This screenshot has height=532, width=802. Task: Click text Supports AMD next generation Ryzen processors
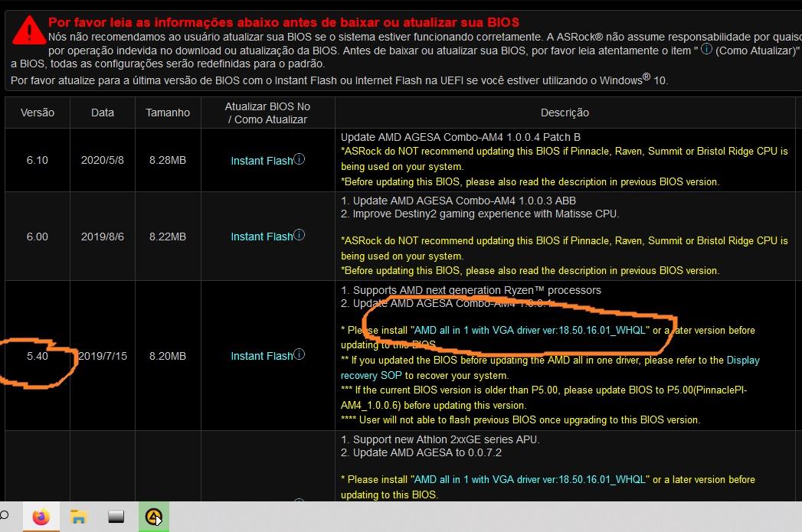(x=476, y=290)
